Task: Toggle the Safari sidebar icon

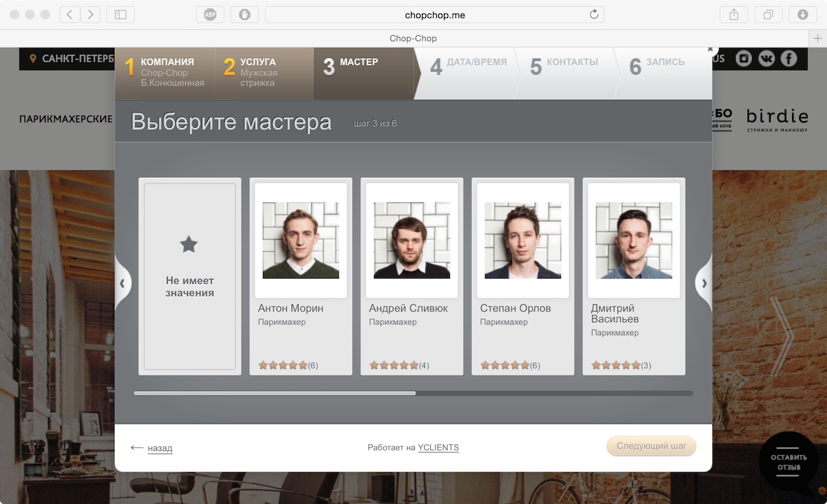Action: point(120,15)
